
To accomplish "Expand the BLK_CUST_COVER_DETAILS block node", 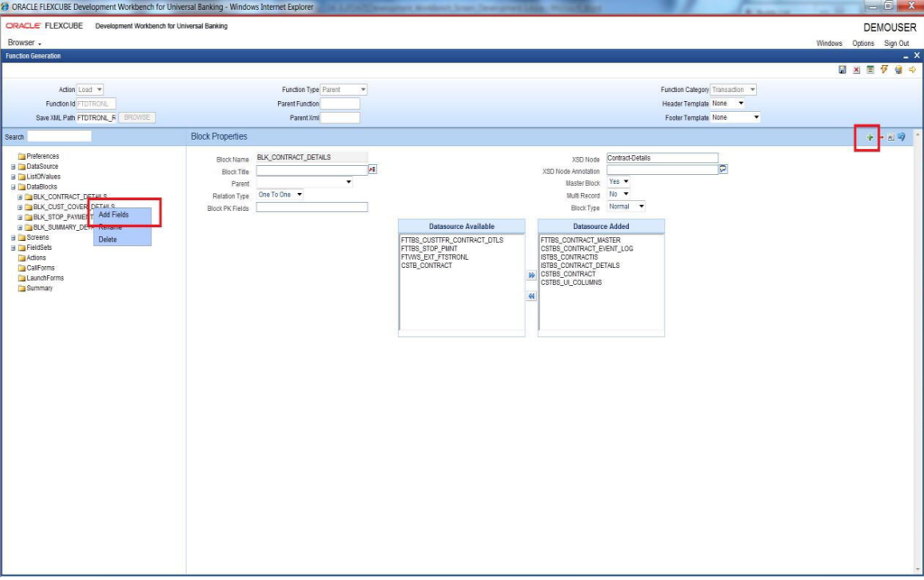I will click(x=20, y=207).
